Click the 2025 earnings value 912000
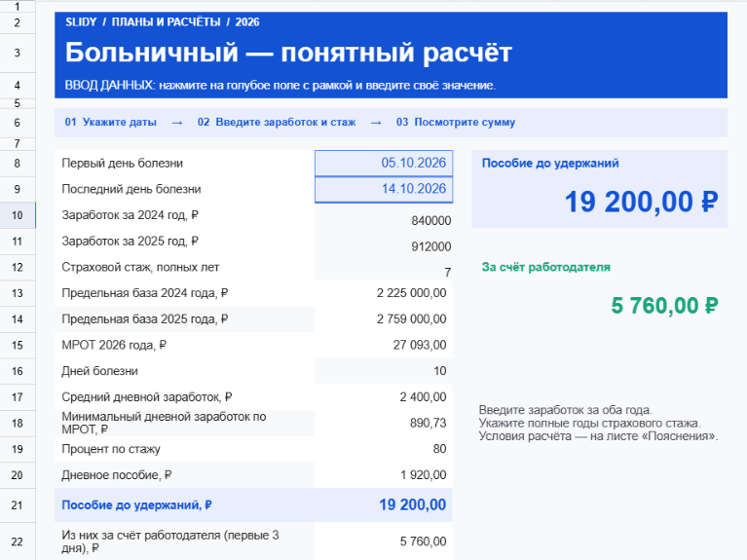This screenshot has height=560, width=747. 430,246
